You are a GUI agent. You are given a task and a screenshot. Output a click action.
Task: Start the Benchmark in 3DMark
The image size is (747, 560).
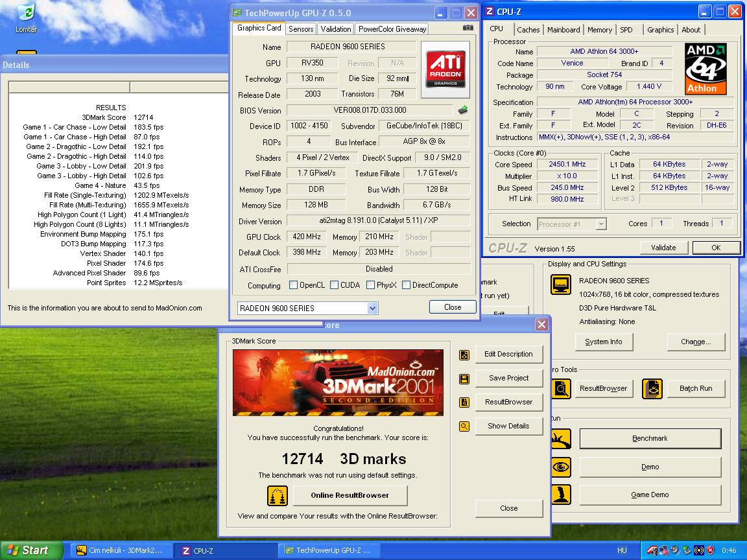[x=650, y=439]
